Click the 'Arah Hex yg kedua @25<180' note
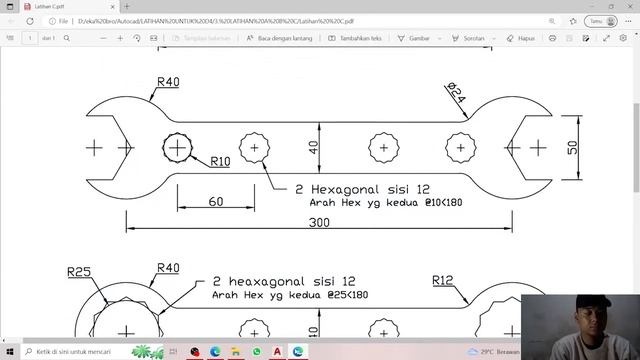 tap(290, 295)
